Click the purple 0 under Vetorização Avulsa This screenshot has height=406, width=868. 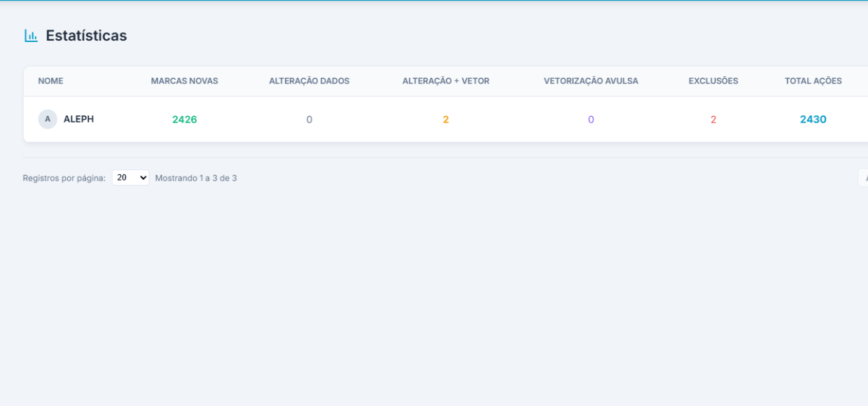[x=591, y=120]
